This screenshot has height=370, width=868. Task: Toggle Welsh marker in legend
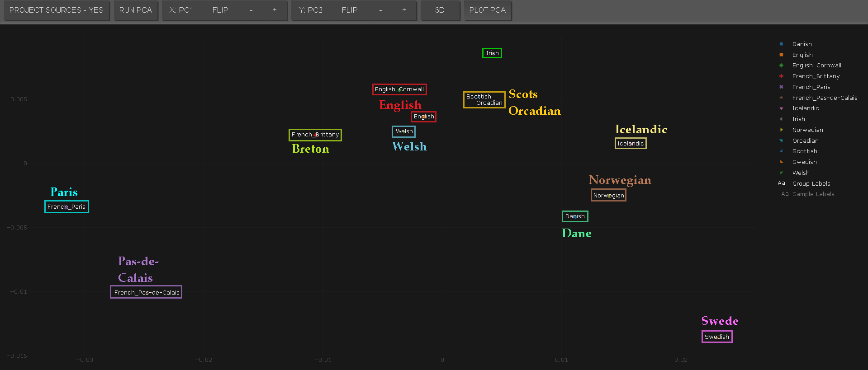(x=781, y=173)
